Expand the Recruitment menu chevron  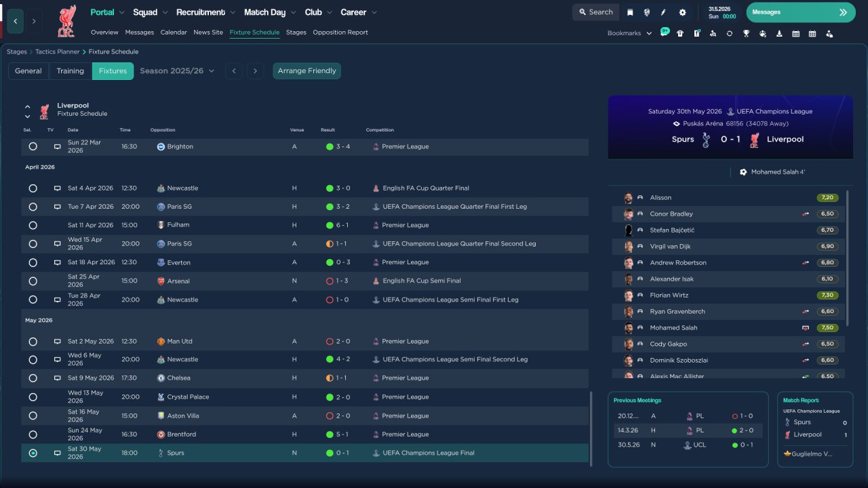[x=233, y=13]
